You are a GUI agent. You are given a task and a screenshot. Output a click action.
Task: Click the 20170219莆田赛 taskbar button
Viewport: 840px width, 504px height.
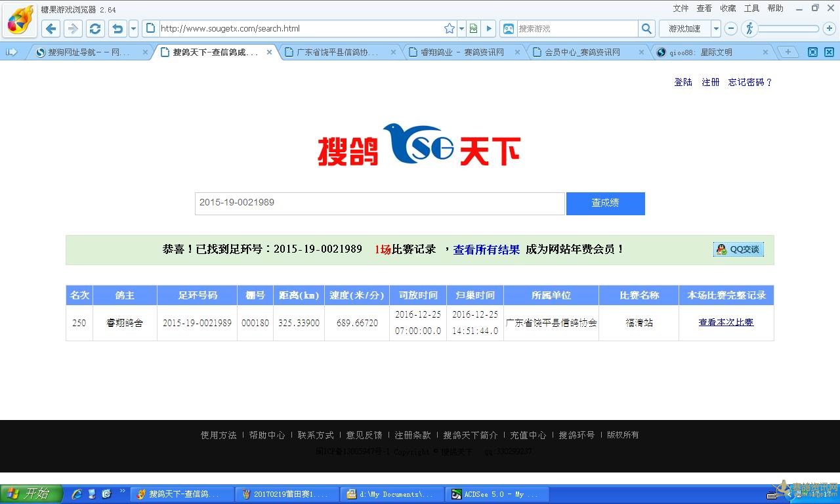tap(287, 494)
